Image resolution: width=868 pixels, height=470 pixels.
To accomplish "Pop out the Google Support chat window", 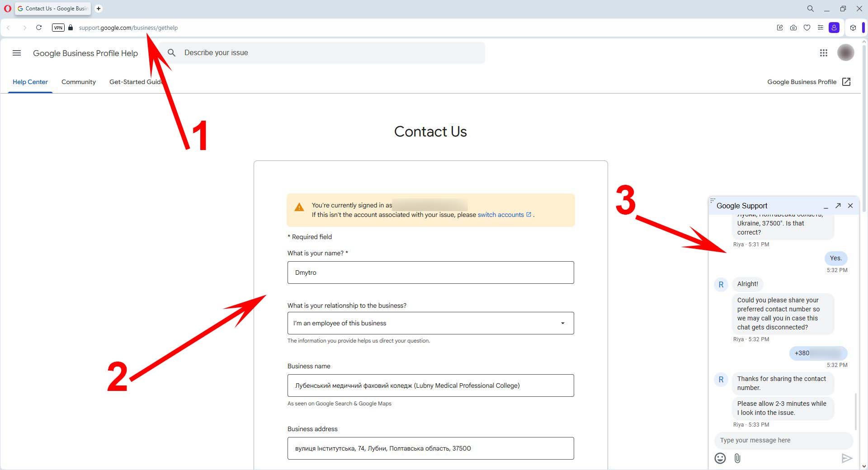I will (838, 206).
